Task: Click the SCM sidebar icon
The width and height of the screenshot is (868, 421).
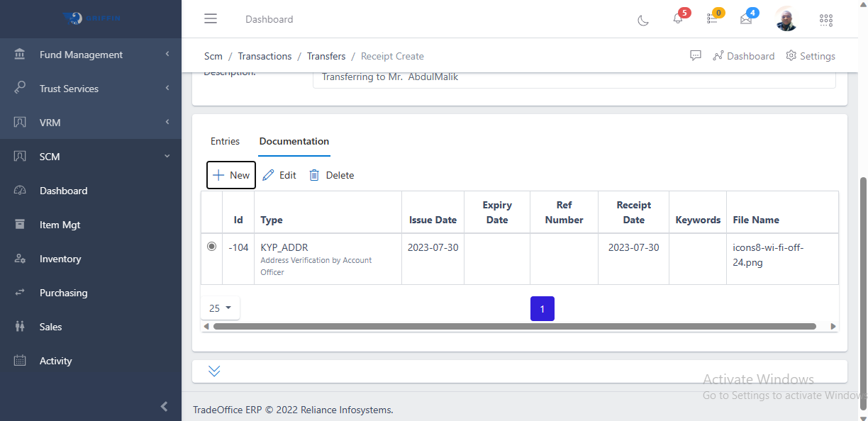Action: (20, 157)
